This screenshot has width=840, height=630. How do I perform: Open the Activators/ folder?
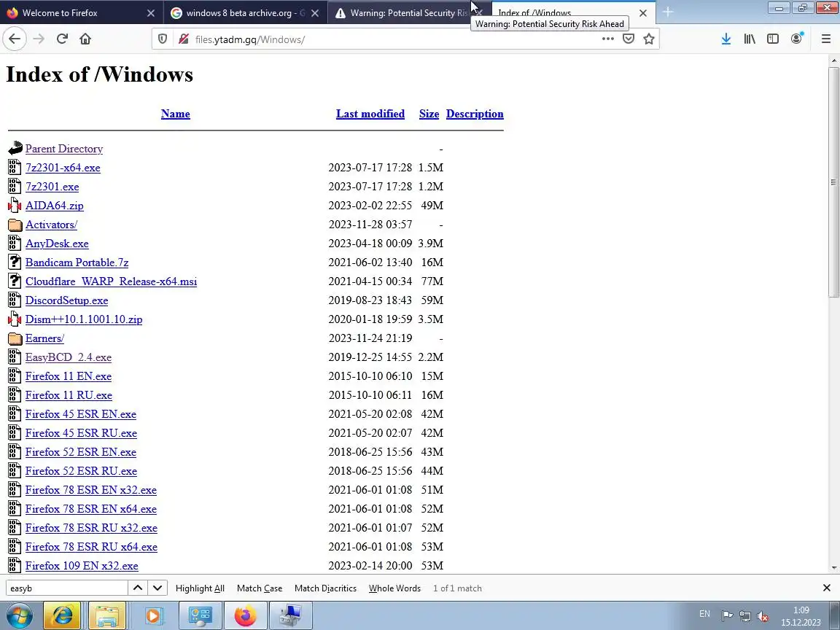pyautogui.click(x=51, y=225)
